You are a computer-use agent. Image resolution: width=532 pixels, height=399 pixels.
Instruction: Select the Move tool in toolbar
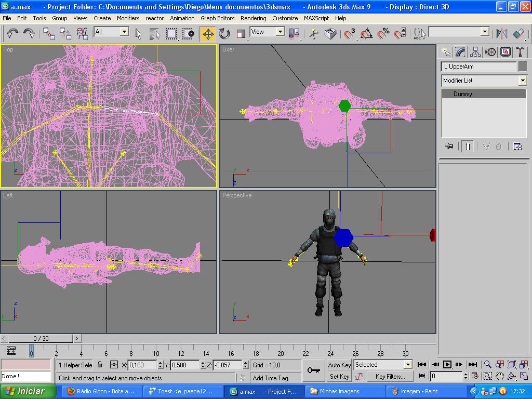[207, 34]
